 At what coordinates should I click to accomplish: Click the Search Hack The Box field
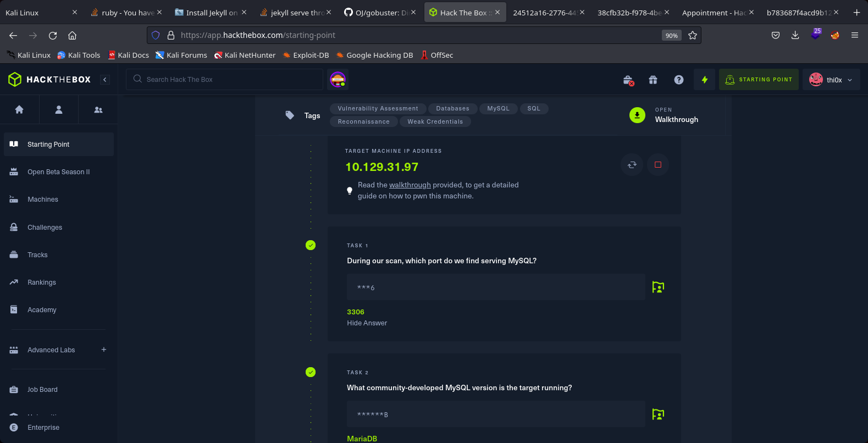[224, 80]
